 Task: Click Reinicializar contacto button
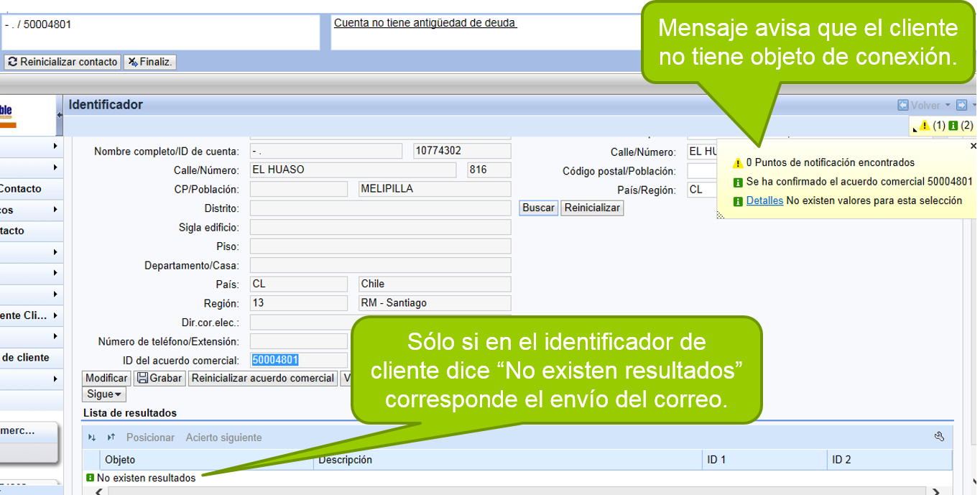click(x=63, y=63)
